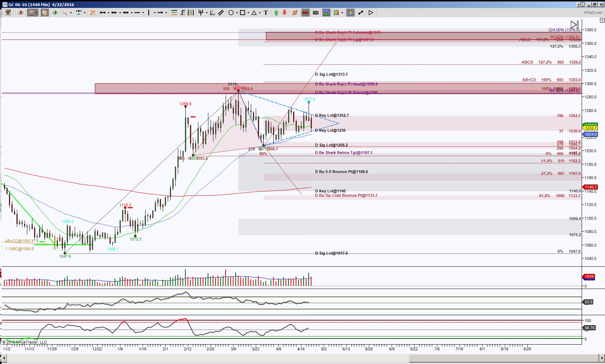Select the vertical line tool

pyautogui.click(x=149, y=13)
